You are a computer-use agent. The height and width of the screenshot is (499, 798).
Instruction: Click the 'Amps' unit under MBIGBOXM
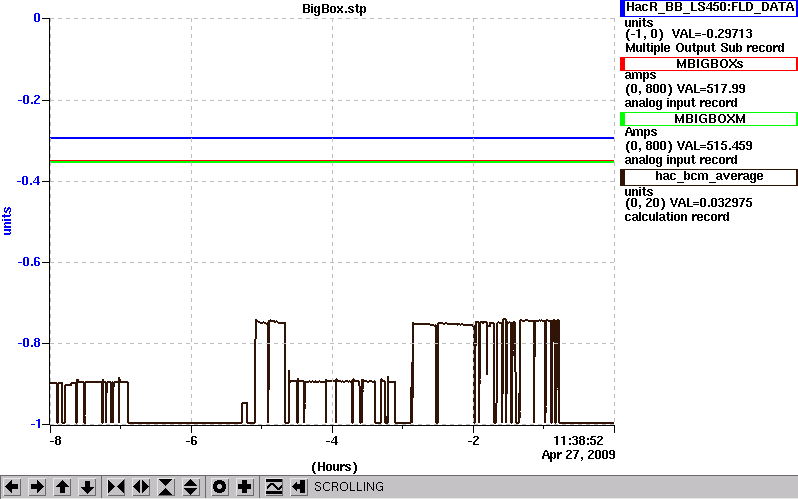pos(641,132)
